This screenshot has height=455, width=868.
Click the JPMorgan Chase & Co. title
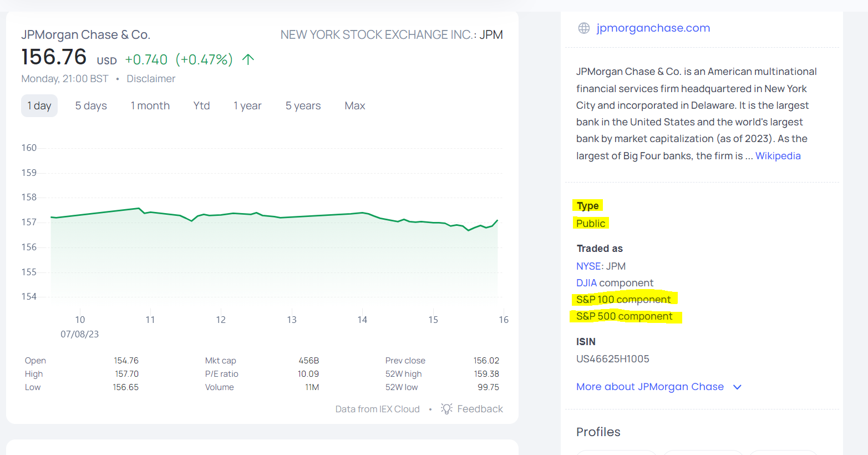tap(86, 35)
